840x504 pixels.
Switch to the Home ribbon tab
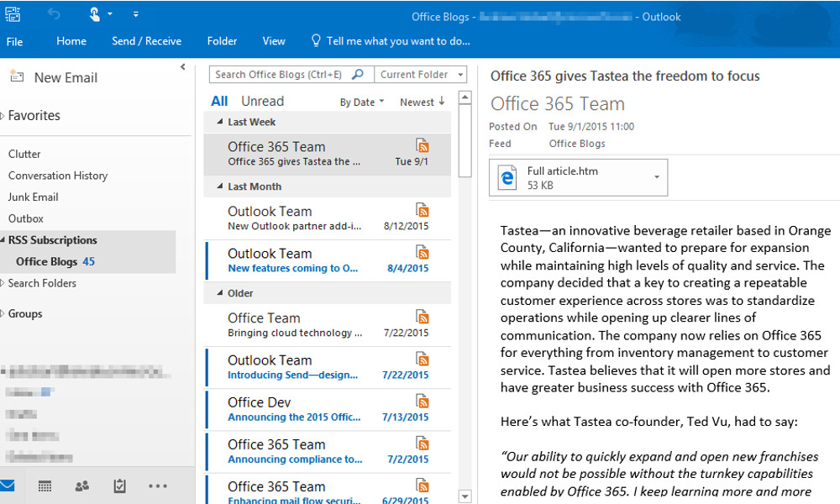[71, 41]
